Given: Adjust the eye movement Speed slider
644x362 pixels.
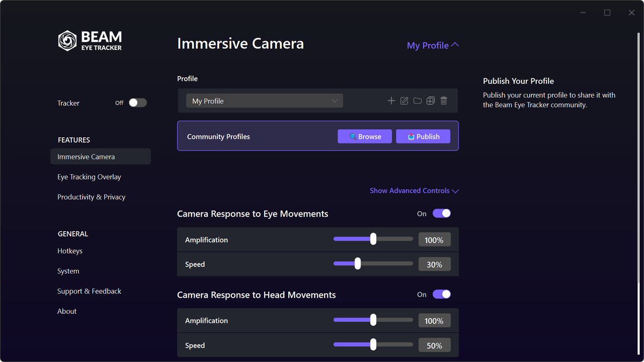Looking at the screenshot, I should coord(357,263).
